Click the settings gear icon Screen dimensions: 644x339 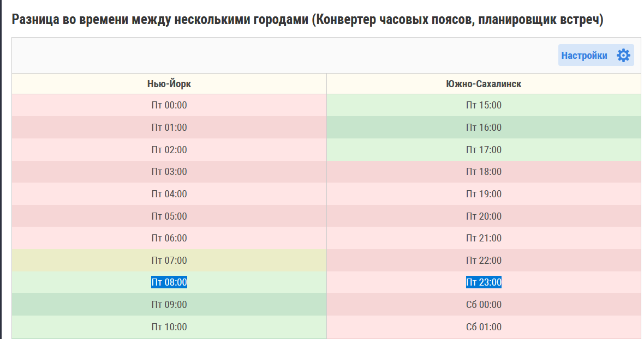click(623, 56)
